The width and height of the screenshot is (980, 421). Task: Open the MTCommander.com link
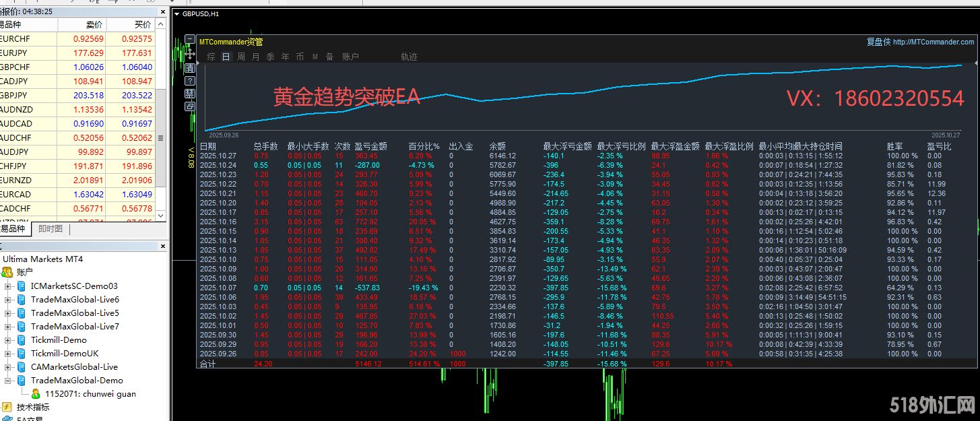tap(933, 40)
